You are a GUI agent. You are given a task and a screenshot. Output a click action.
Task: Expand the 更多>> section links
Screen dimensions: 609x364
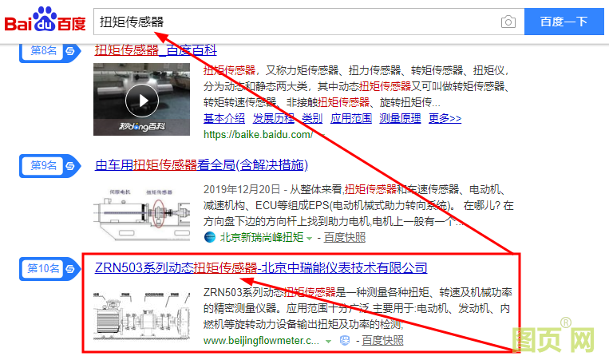coord(445,118)
